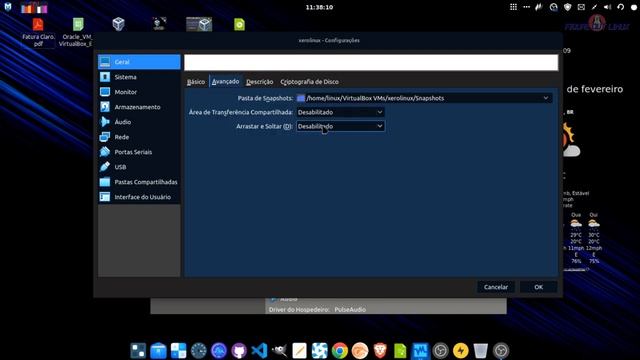Switch to the Básico tab
This screenshot has height=360, width=640.
pos(196,82)
